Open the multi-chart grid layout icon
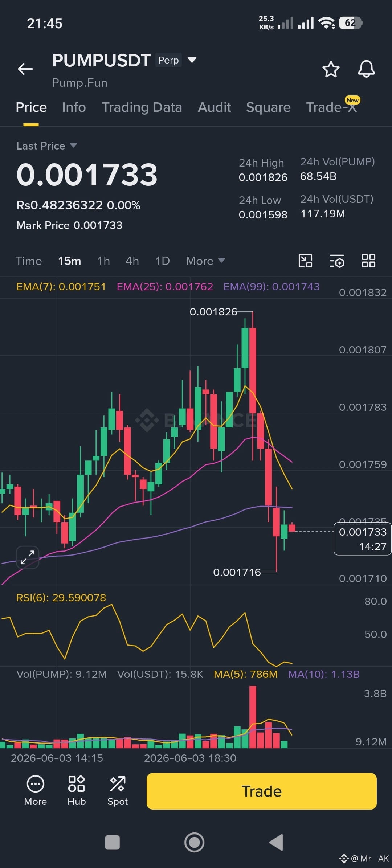Image resolution: width=392 pixels, height=868 pixels. click(x=368, y=261)
